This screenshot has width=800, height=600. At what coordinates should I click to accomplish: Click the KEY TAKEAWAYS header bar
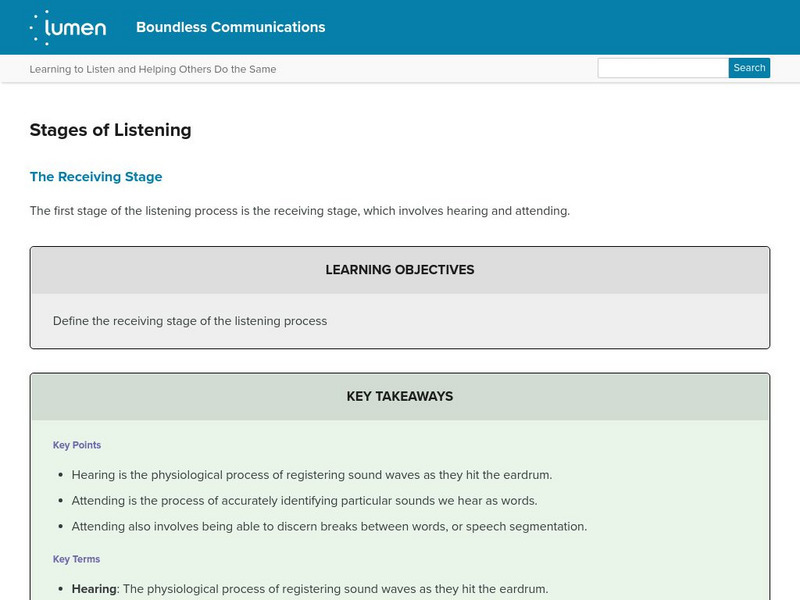(x=400, y=396)
